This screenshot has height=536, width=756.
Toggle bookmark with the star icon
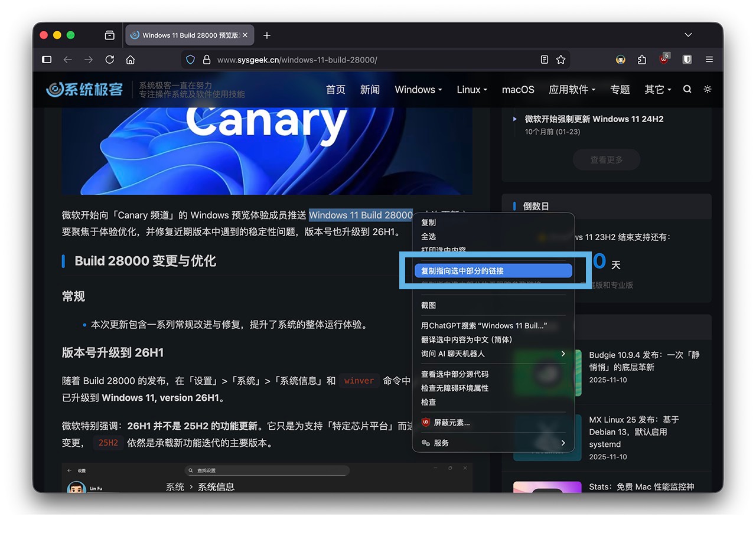tap(561, 60)
